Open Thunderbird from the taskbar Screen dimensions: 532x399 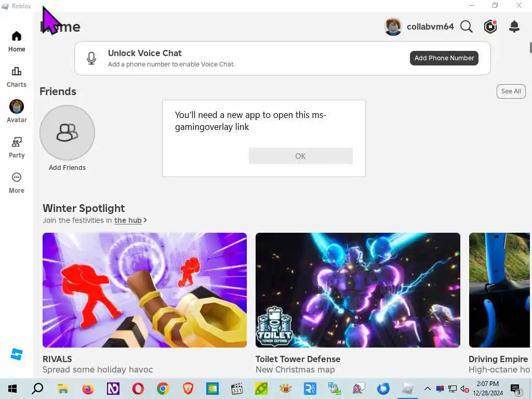pyautogui.click(x=383, y=389)
